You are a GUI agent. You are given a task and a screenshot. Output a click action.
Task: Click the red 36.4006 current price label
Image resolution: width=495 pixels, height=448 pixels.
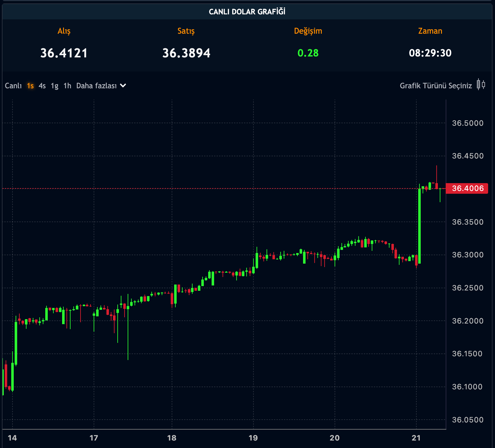467,188
